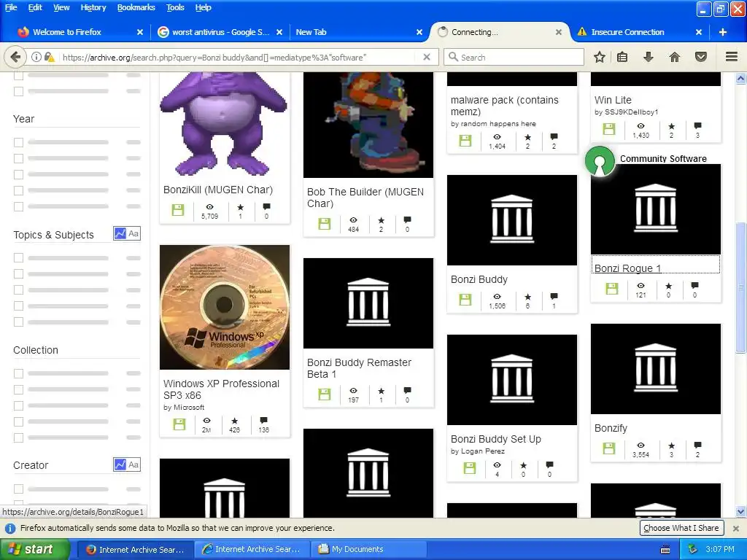The height and width of the screenshot is (560, 747).
Task: Open the File menu
Action: point(11,7)
